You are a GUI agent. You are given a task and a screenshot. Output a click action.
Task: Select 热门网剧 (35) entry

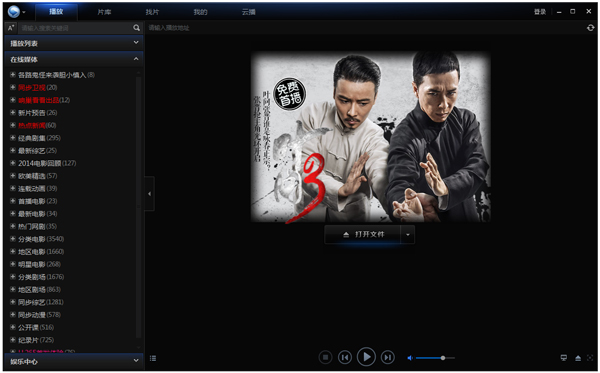pyautogui.click(x=38, y=226)
